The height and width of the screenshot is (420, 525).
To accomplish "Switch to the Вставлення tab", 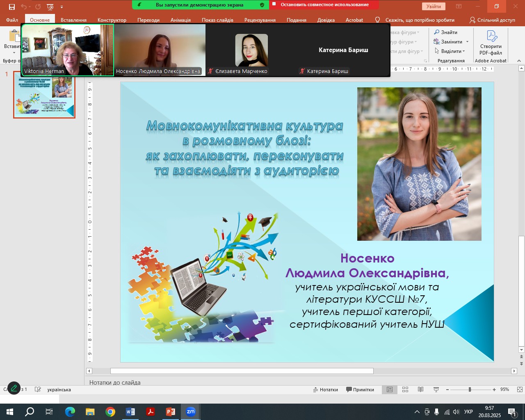I will (x=73, y=20).
